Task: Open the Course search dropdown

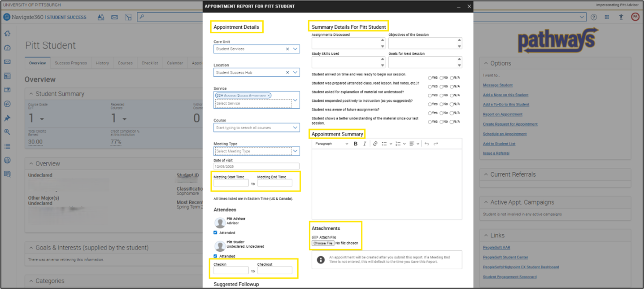Action: tap(295, 128)
